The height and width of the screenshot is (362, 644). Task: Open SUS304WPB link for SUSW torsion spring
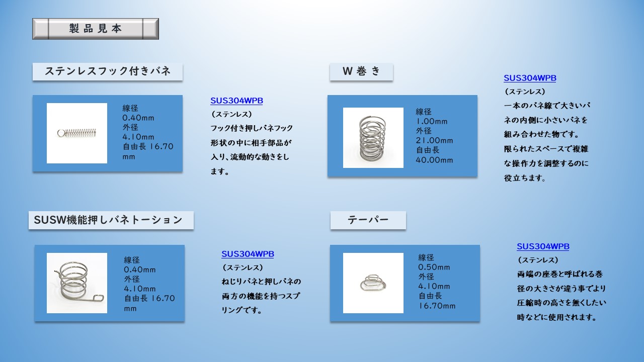(x=248, y=254)
